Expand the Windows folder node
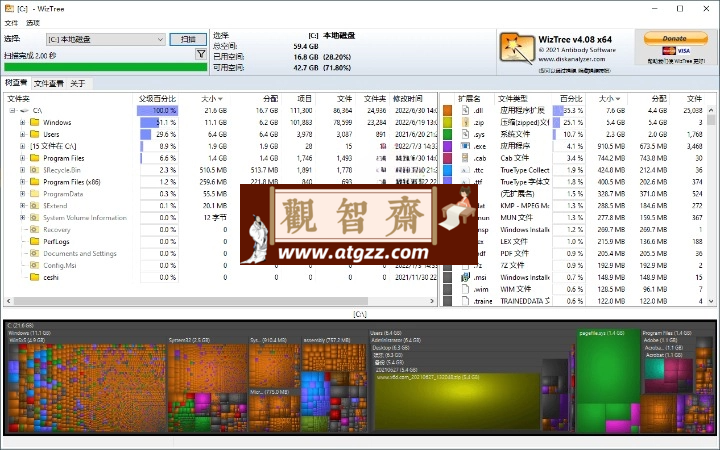 22,123
